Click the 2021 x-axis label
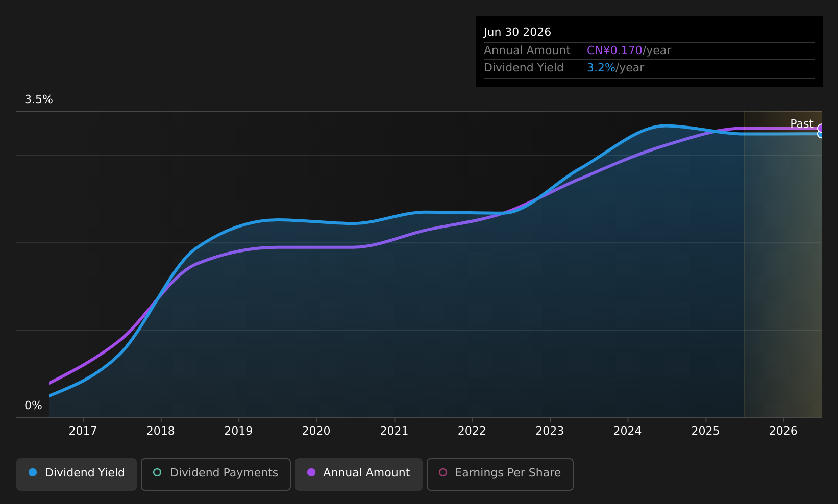The width and height of the screenshot is (838, 504). coord(394,431)
